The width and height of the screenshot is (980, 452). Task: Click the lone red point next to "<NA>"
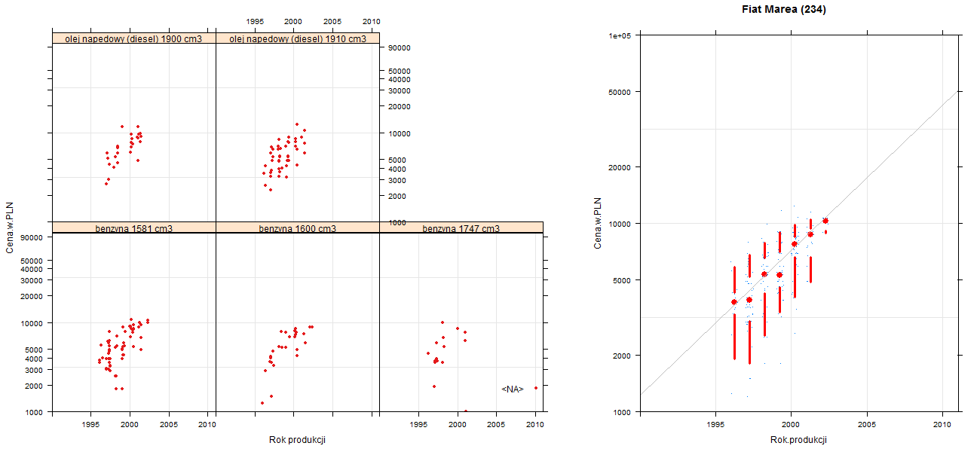click(x=535, y=388)
